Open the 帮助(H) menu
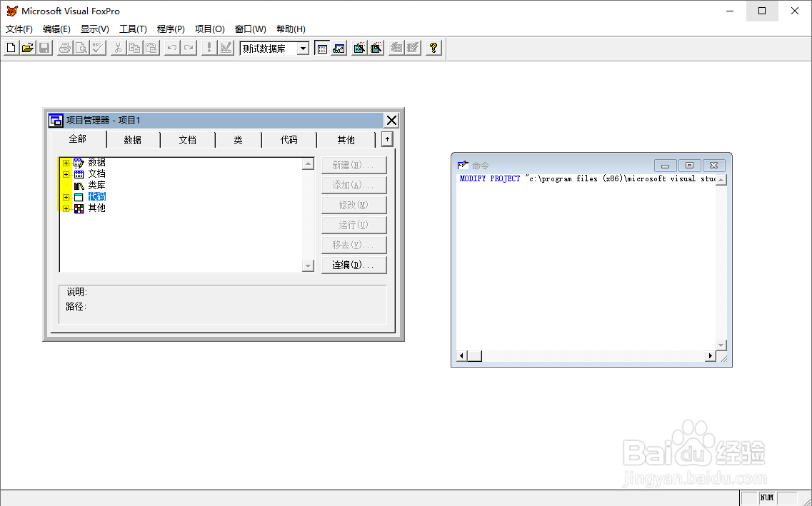 [291, 29]
